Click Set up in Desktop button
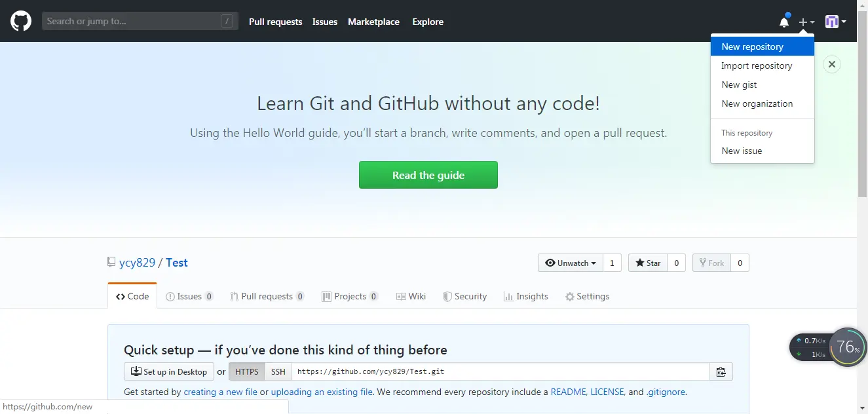Viewport: 868px width, 414px height. (x=169, y=371)
